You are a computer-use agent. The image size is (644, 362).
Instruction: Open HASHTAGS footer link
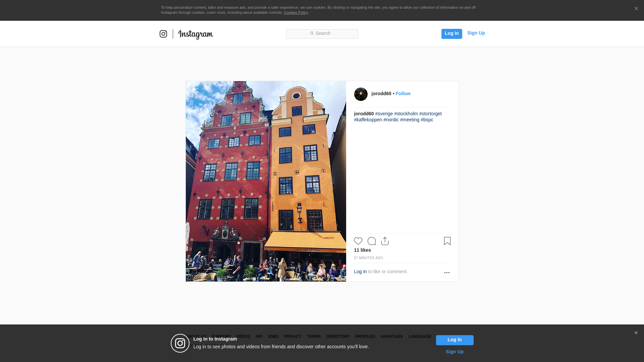[x=392, y=337]
